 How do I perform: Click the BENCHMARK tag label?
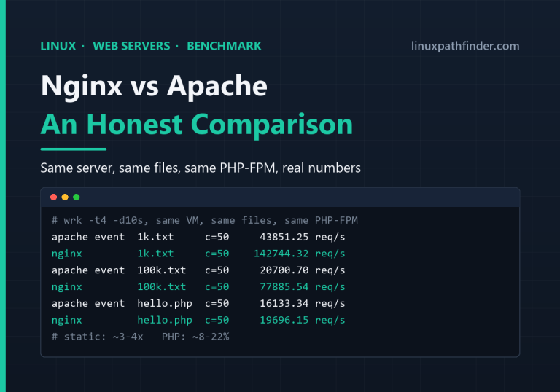click(x=225, y=46)
